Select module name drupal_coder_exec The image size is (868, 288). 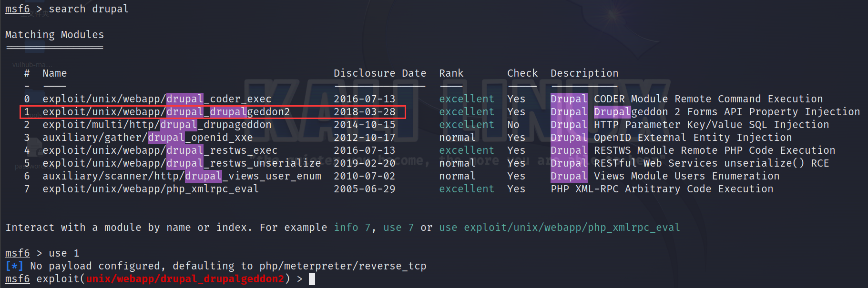(219, 99)
